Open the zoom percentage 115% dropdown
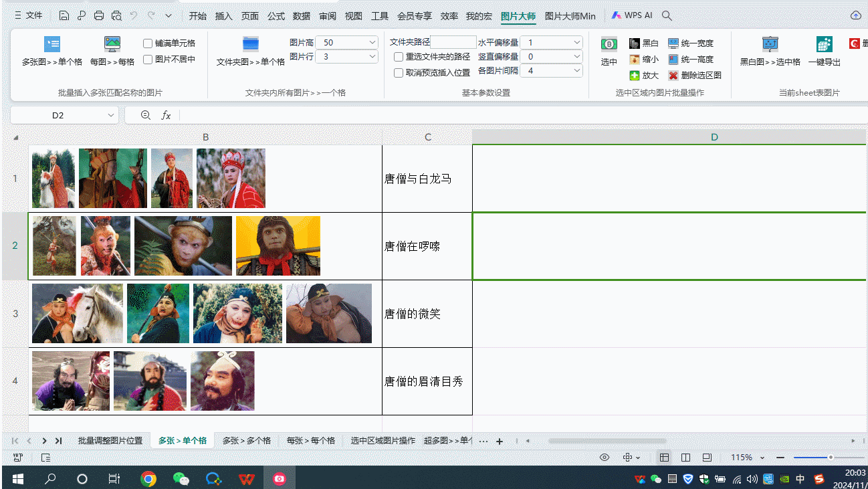The image size is (868, 489). pos(762,458)
